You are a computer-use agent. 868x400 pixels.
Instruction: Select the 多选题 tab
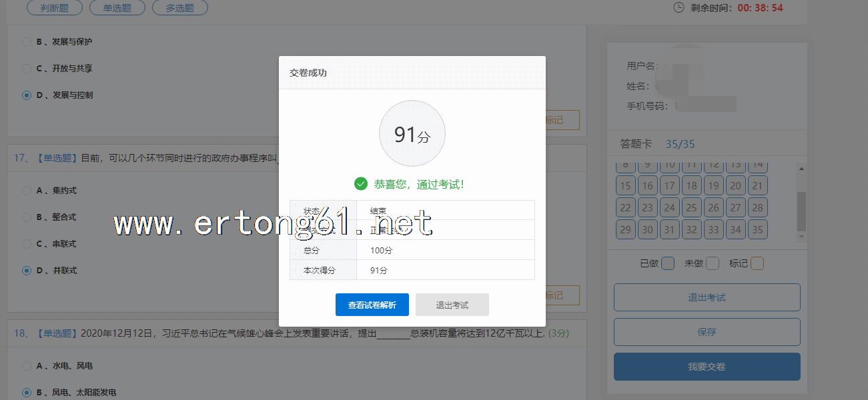pyautogui.click(x=179, y=8)
